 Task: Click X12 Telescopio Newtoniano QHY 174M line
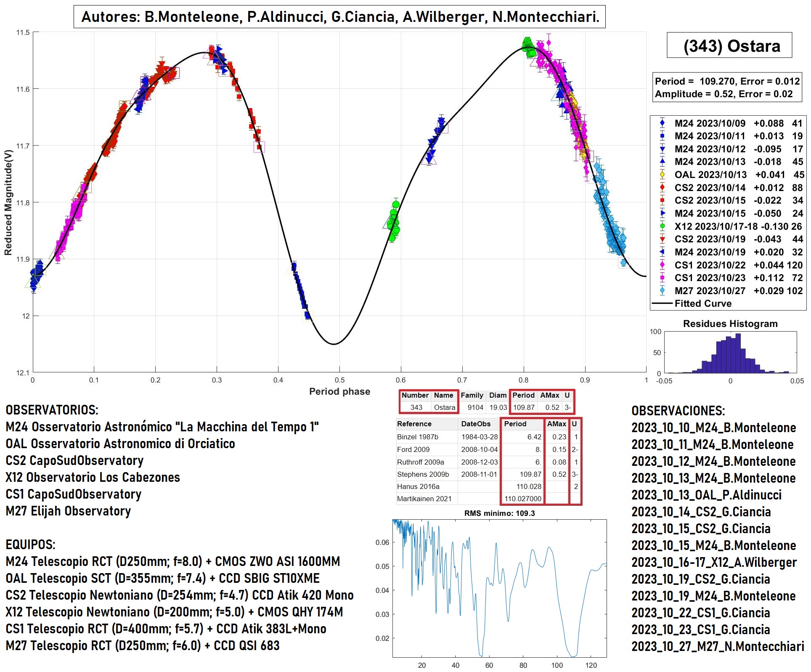pos(175,612)
